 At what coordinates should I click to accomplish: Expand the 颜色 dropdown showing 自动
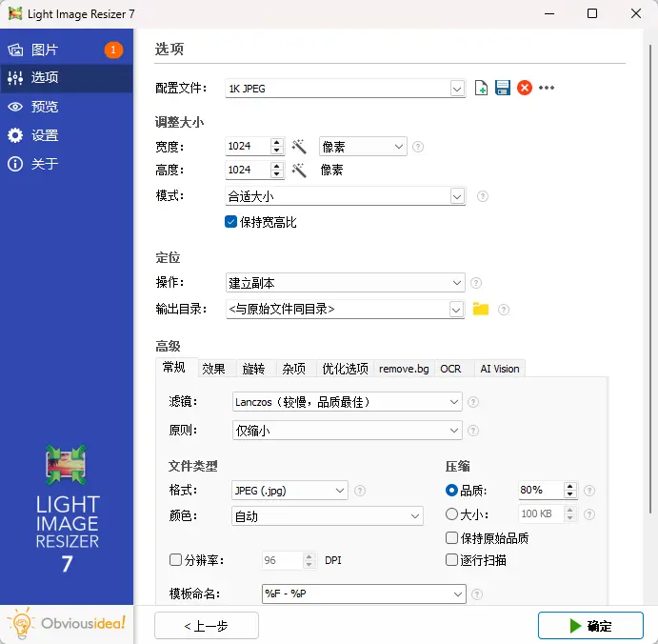click(x=327, y=516)
